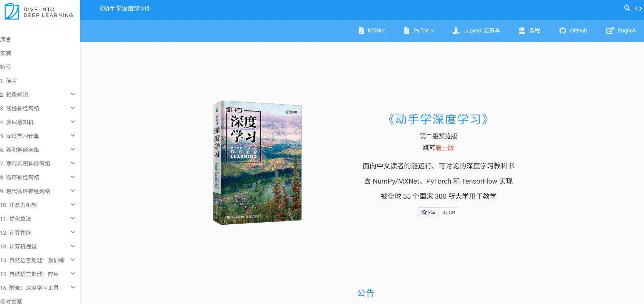Go to chapter 9. 现代循环神经网络 text

25,191
